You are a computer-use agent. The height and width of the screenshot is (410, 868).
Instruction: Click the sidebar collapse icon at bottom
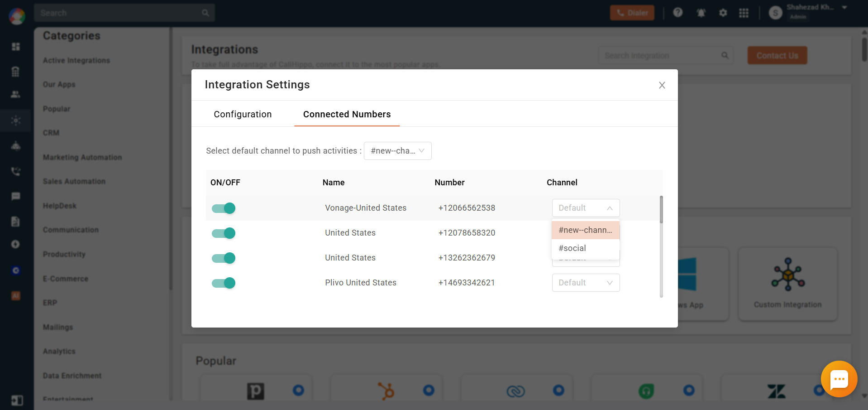(17, 400)
